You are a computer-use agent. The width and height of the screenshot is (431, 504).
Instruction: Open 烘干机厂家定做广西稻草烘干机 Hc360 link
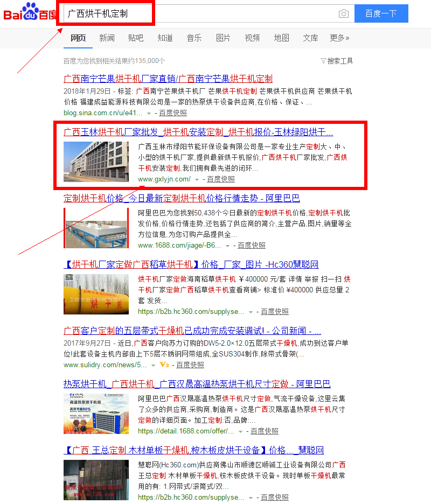(x=191, y=264)
